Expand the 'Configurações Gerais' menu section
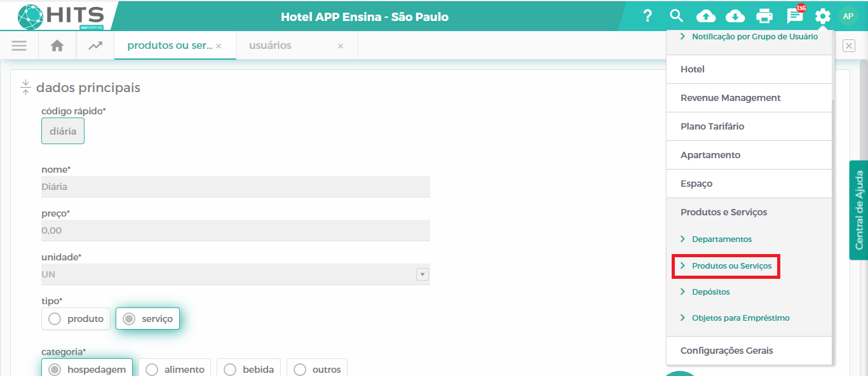868x376 pixels. [x=726, y=351]
